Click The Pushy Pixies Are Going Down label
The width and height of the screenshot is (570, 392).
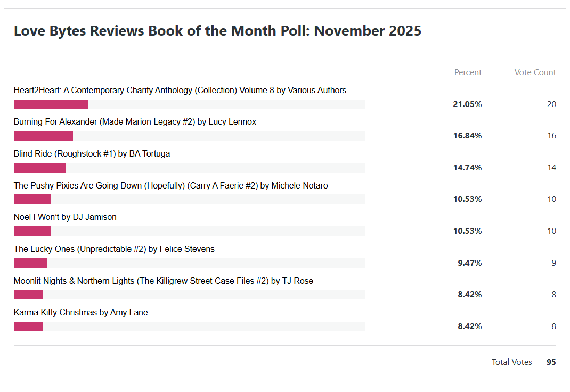point(170,186)
